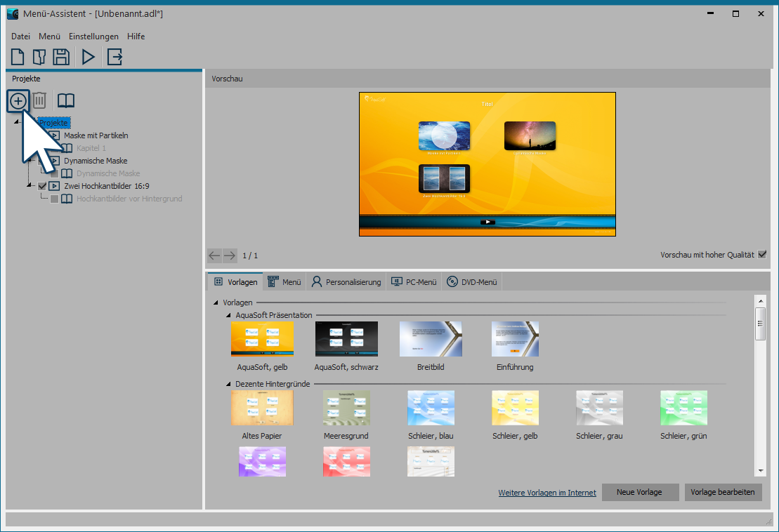Switch to the Personalisierung tab
The width and height of the screenshot is (779, 532).
346,282
